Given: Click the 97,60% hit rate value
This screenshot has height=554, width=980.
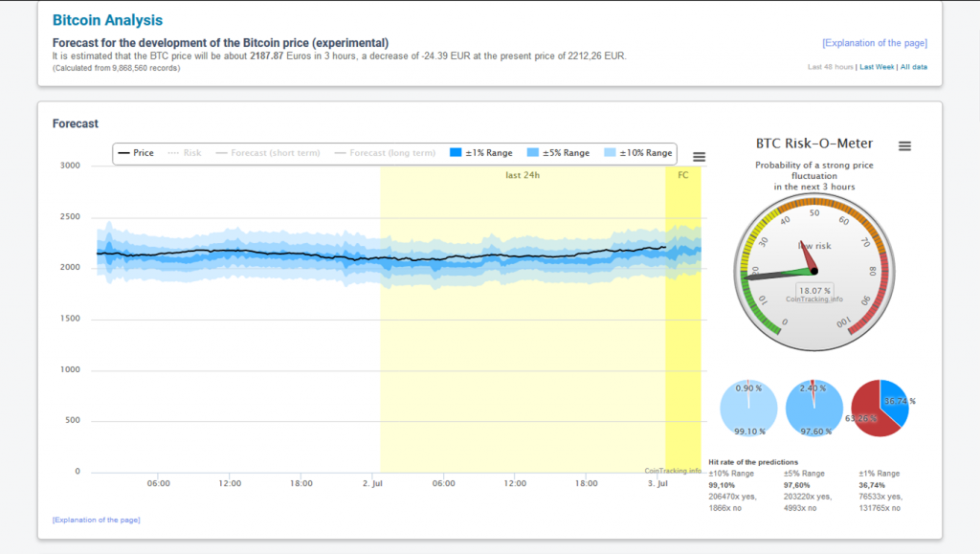Looking at the screenshot, I should pos(797,485).
